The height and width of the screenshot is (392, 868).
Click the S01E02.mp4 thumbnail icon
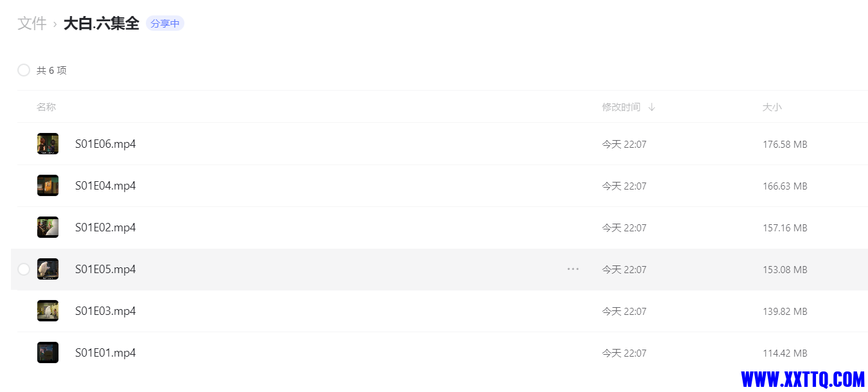coord(48,227)
